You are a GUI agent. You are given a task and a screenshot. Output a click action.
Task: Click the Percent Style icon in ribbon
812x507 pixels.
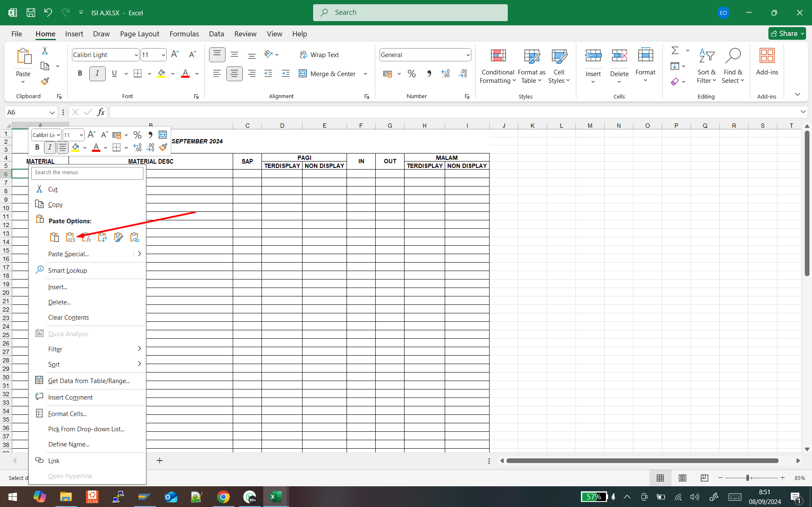[411, 74]
